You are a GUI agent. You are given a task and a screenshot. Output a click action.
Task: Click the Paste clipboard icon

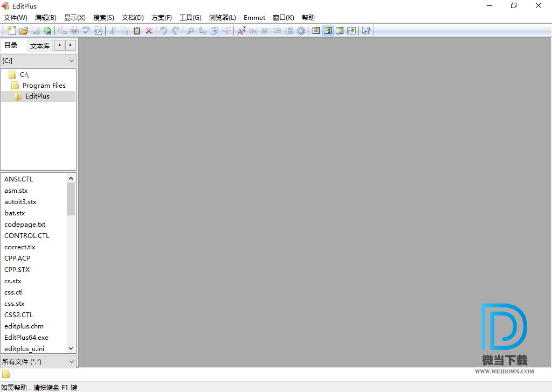click(x=137, y=31)
